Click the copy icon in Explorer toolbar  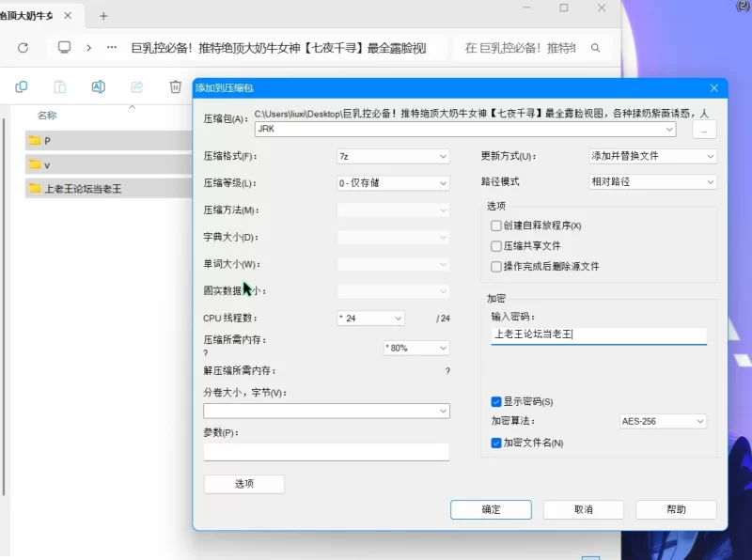click(22, 87)
